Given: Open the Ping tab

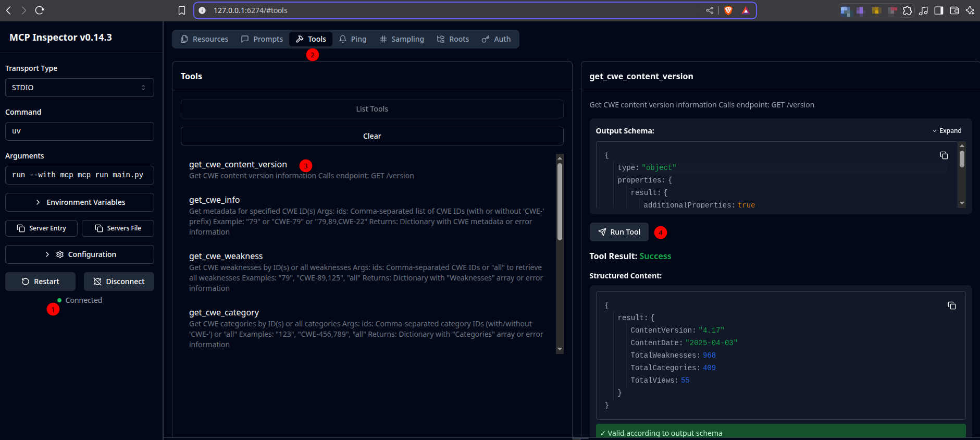Looking at the screenshot, I should [353, 39].
